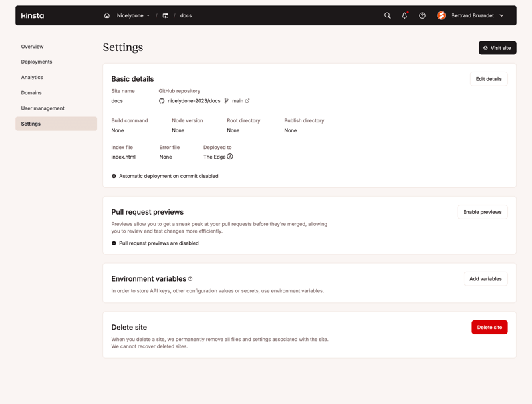Screen dimensions: 532x404
Task: Open the notifications bell icon
Action: click(x=404, y=15)
